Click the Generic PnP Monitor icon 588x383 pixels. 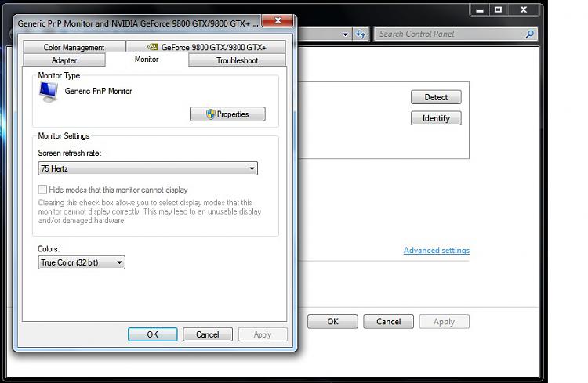[x=49, y=92]
